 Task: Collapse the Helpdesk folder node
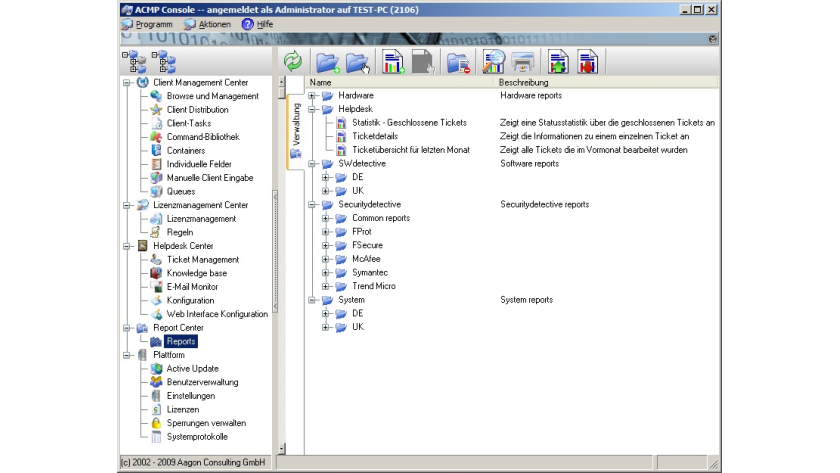312,109
